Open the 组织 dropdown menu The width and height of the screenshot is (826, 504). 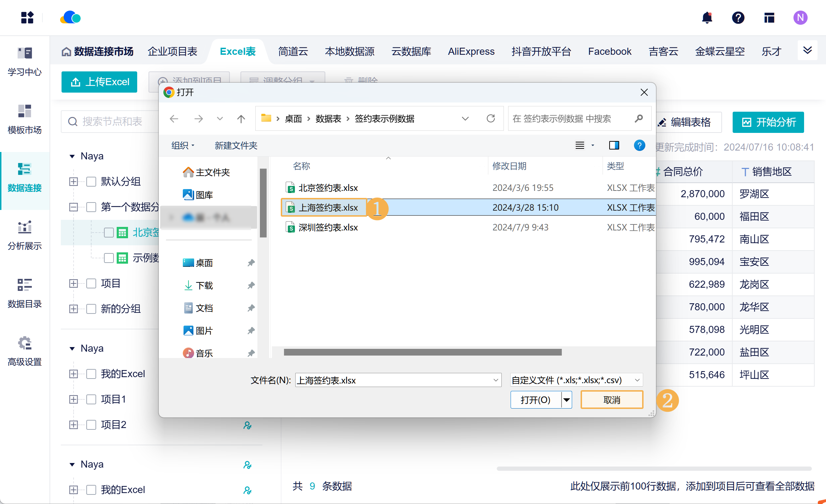point(182,145)
